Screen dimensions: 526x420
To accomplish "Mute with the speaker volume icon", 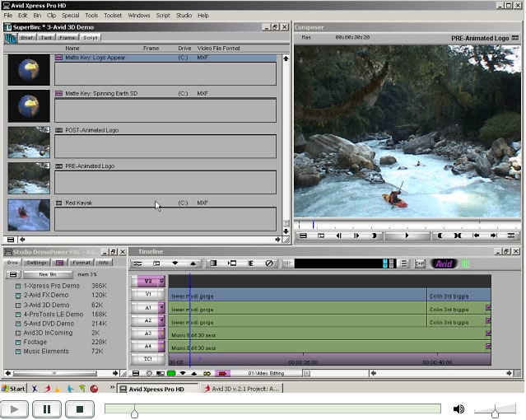I will [459, 409].
